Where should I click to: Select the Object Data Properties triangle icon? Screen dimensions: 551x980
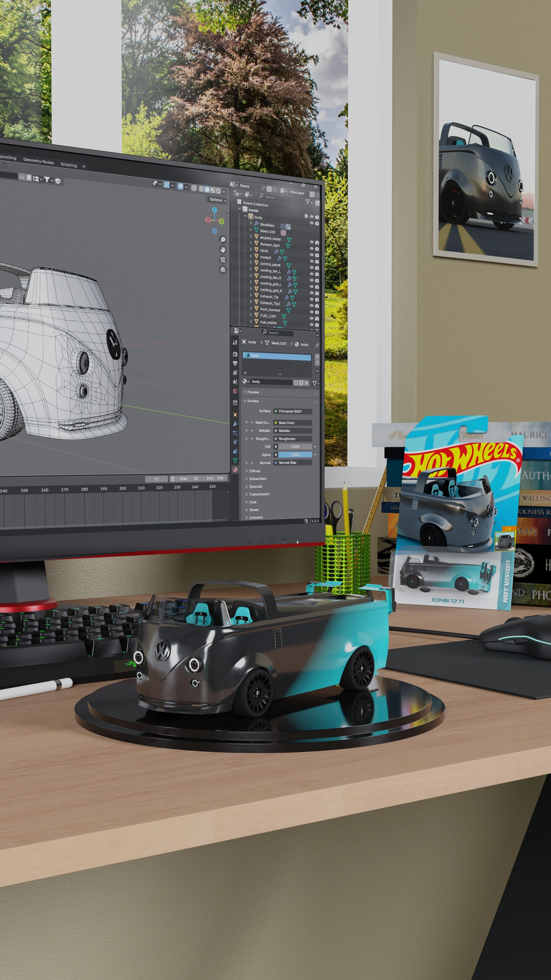point(235,461)
